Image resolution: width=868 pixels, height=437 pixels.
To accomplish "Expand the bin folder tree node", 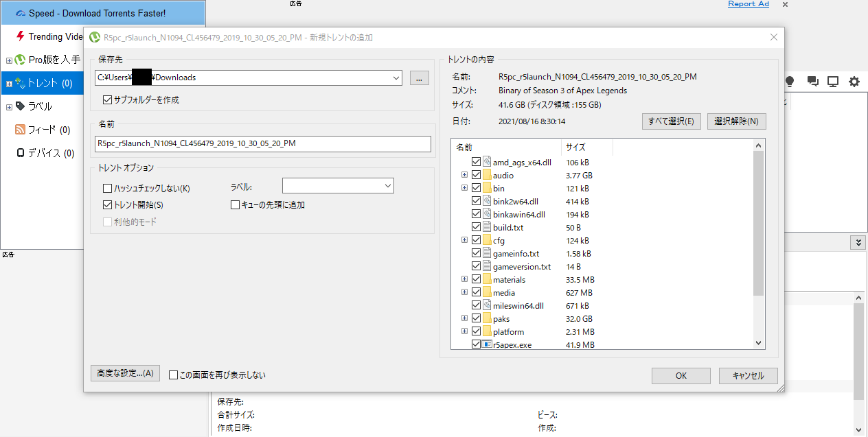I will (x=465, y=188).
